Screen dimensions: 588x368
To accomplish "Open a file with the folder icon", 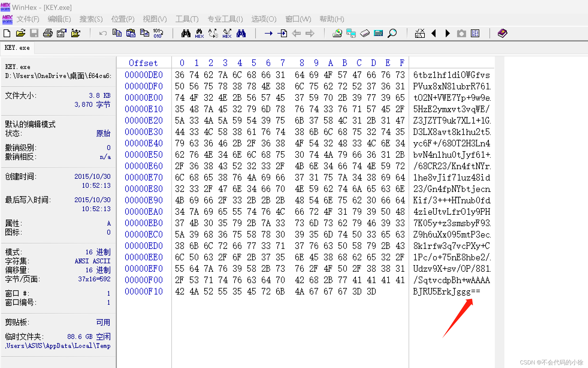I will [21, 33].
